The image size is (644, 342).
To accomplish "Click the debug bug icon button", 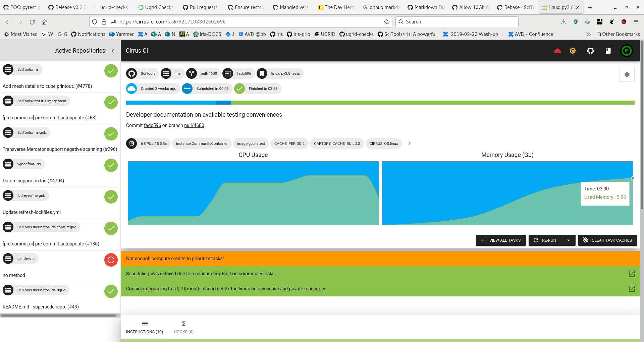I will coord(627,74).
